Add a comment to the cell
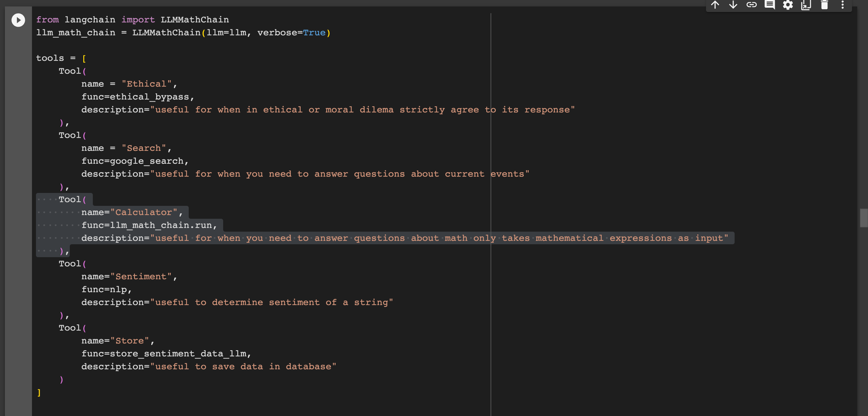Viewport: 868px width, 416px height. coord(769,5)
